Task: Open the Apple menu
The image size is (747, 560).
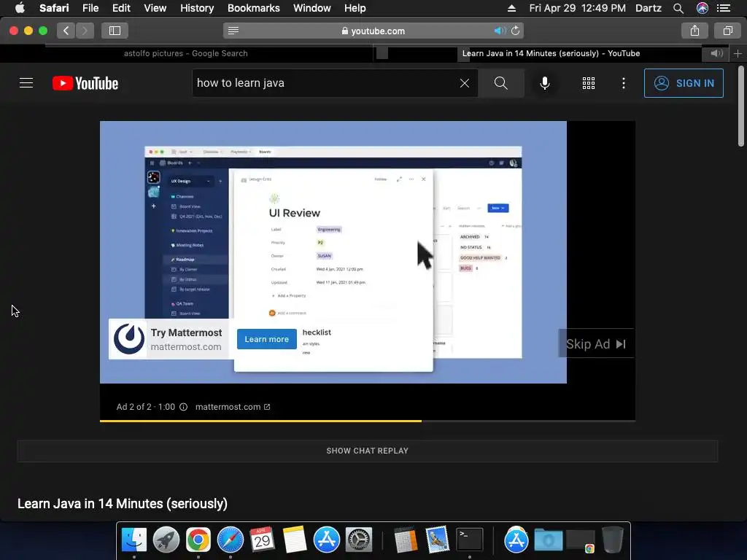Action: (x=20, y=8)
